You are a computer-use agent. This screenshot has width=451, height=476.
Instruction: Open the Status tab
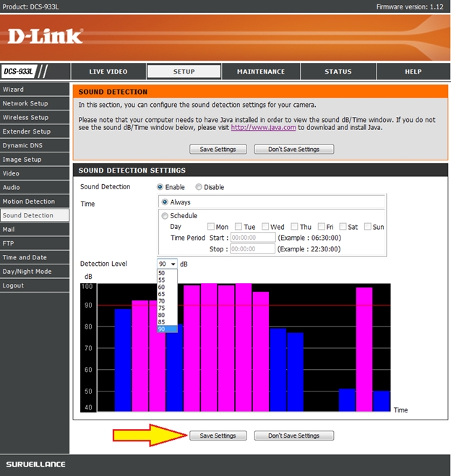tap(338, 72)
